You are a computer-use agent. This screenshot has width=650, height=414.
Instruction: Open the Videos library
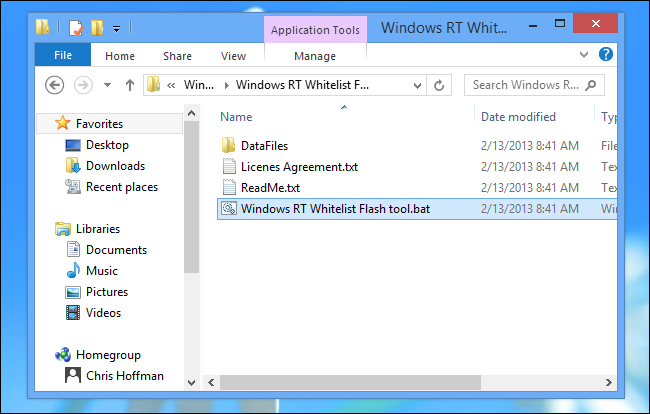click(104, 312)
